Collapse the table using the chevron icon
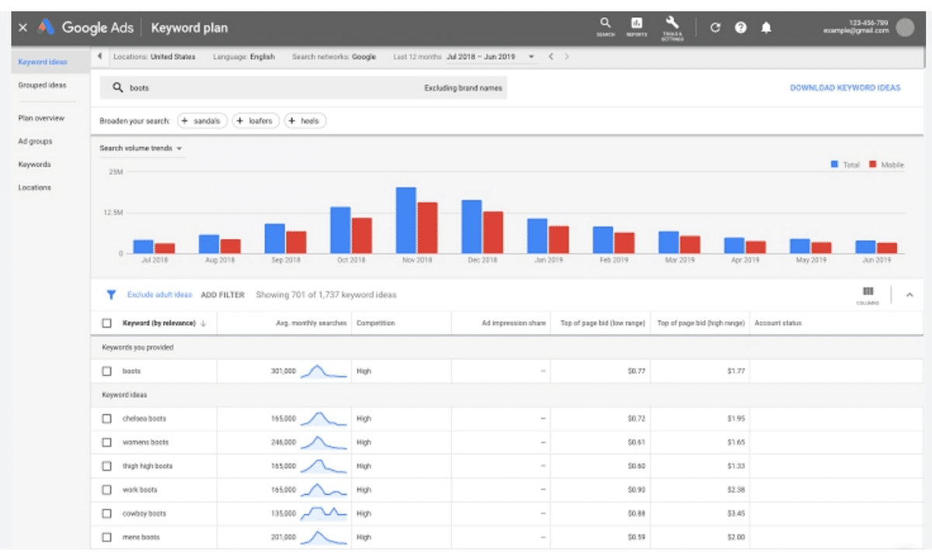 coord(909,295)
